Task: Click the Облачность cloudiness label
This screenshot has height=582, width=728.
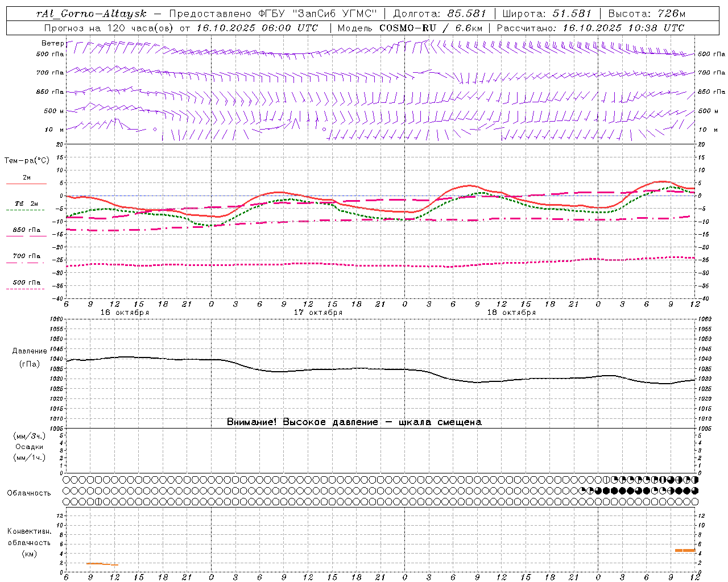Action: pyautogui.click(x=29, y=493)
